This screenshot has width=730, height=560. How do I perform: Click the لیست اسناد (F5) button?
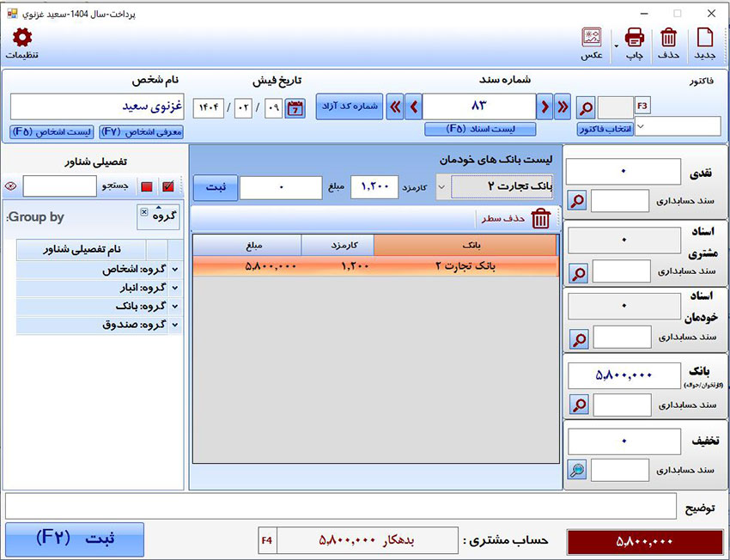tap(480, 130)
